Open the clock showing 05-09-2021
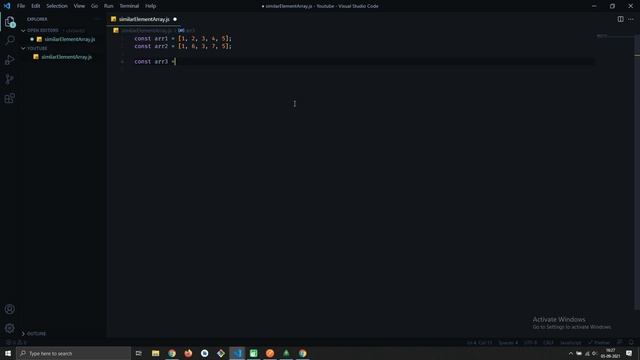The image size is (640, 360). tap(610, 353)
